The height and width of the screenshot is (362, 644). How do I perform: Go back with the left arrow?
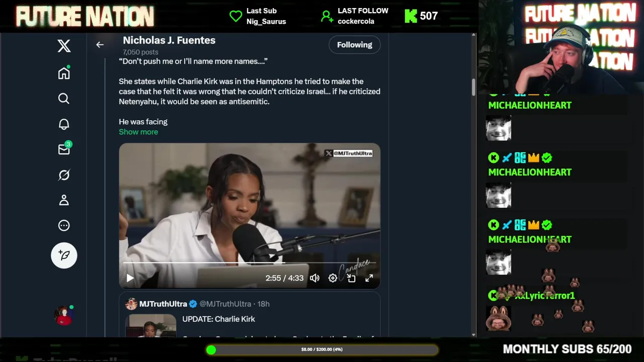[x=100, y=45]
